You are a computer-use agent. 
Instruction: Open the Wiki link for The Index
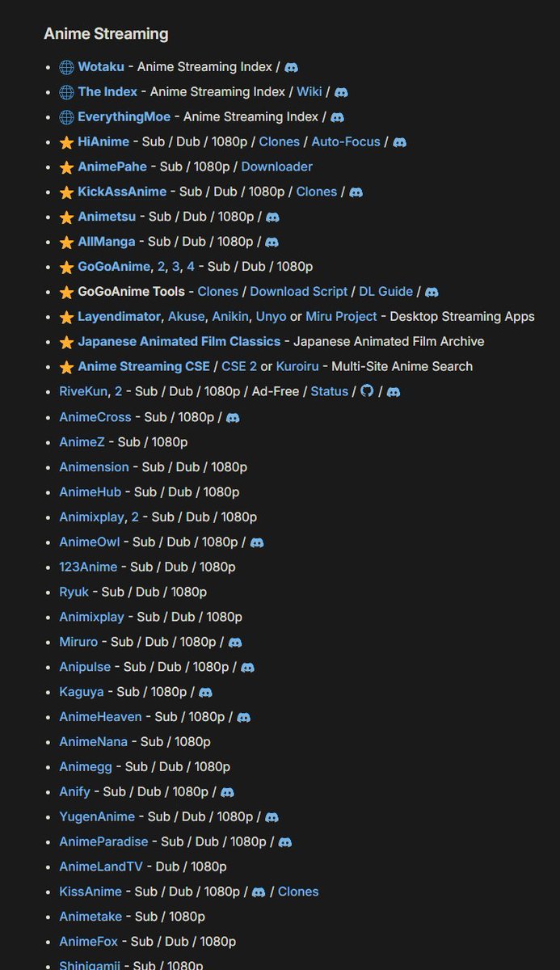[309, 92]
